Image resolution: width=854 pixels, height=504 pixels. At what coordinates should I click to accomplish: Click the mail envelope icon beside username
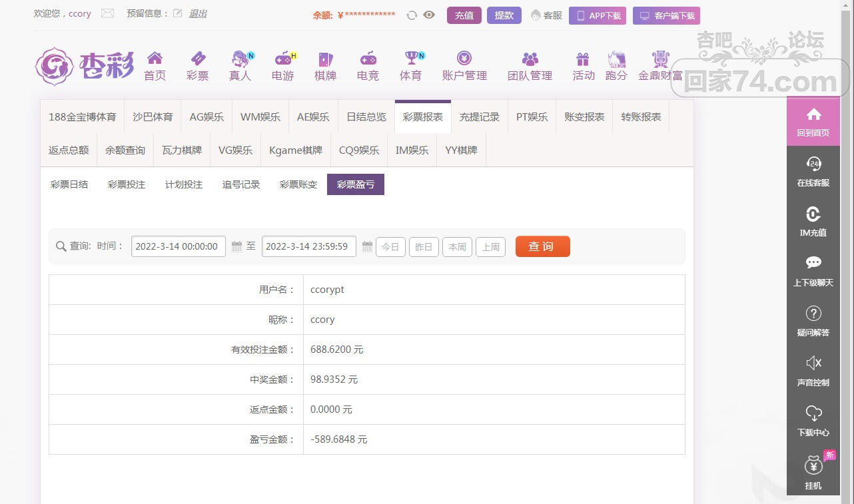click(x=107, y=13)
